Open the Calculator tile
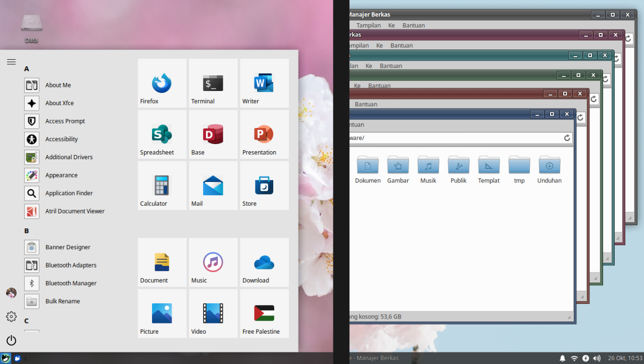This screenshot has height=364, width=644. click(x=162, y=186)
